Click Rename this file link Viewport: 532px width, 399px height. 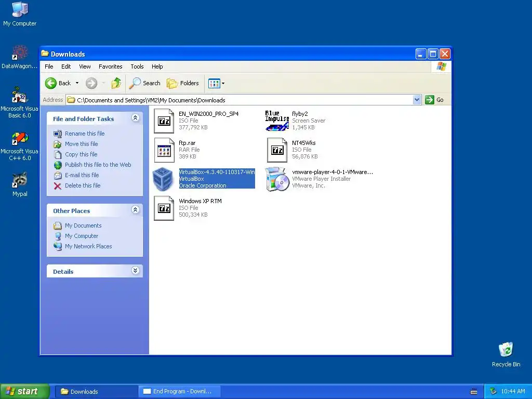tap(85, 134)
